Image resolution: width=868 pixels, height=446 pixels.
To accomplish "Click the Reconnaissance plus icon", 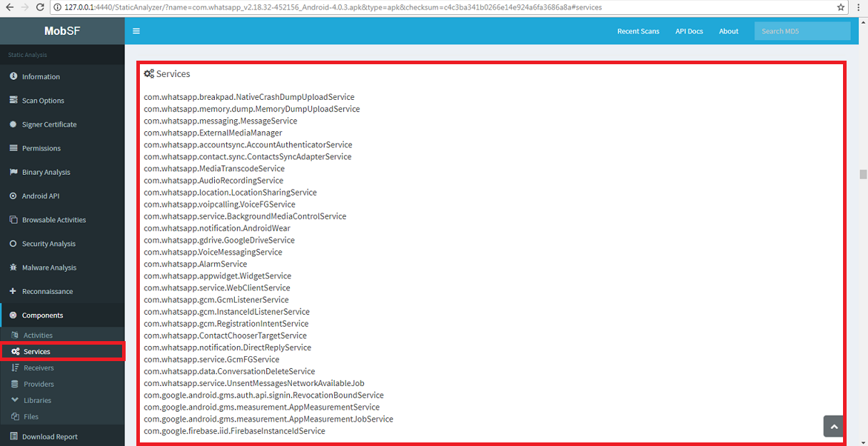I will pyautogui.click(x=14, y=291).
